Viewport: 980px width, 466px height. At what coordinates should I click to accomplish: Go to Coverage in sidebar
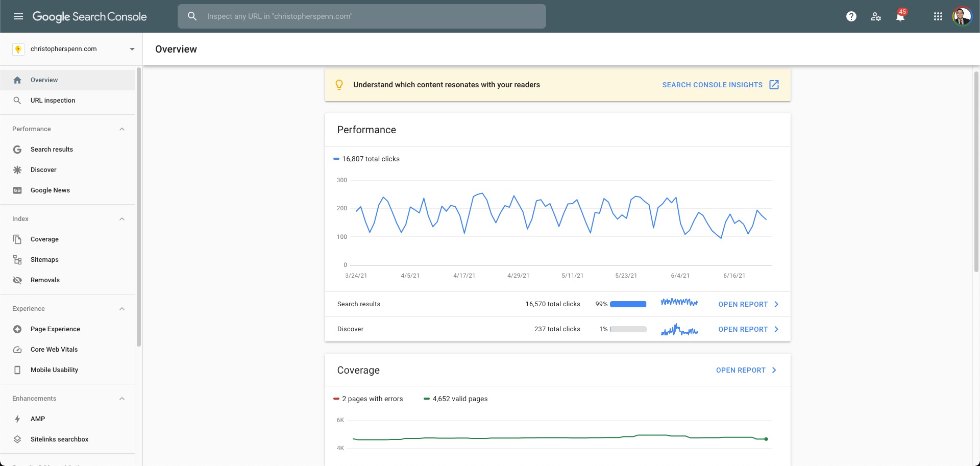click(x=67, y=239)
